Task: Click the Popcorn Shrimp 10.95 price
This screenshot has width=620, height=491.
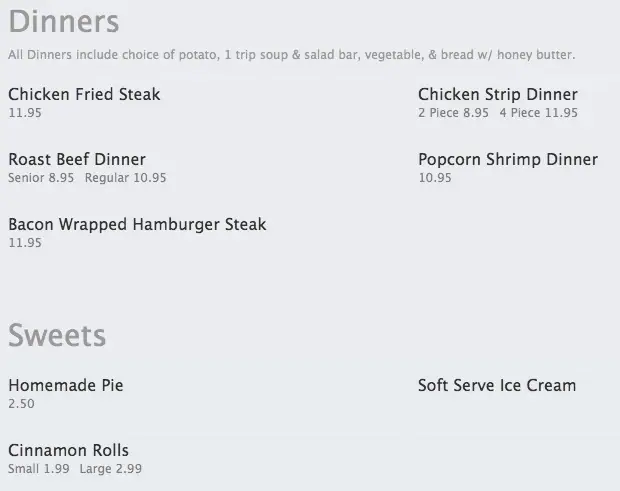Action: tap(435, 178)
